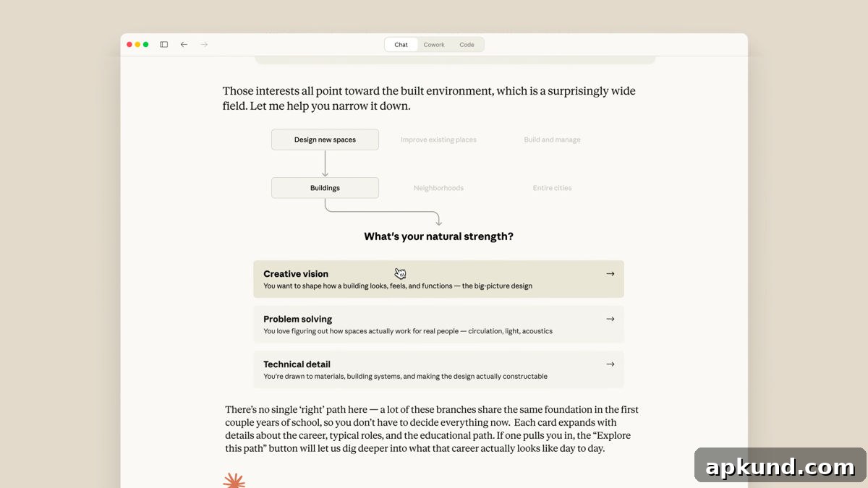This screenshot has width=868, height=488.
Task: Switch to the Cowork tab
Action: [434, 45]
